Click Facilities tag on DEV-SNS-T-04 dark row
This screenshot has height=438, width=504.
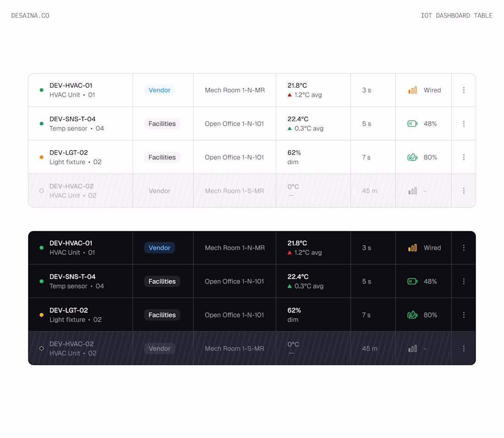162,281
